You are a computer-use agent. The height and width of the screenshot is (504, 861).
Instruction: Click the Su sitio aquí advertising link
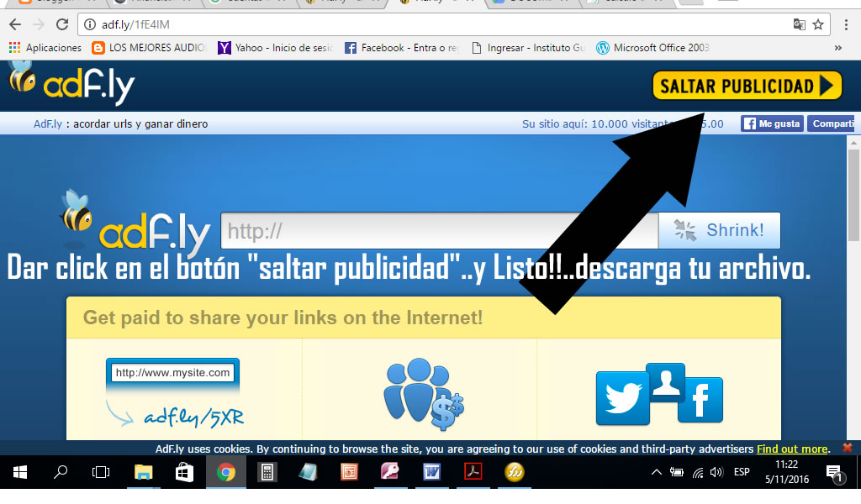tap(623, 124)
